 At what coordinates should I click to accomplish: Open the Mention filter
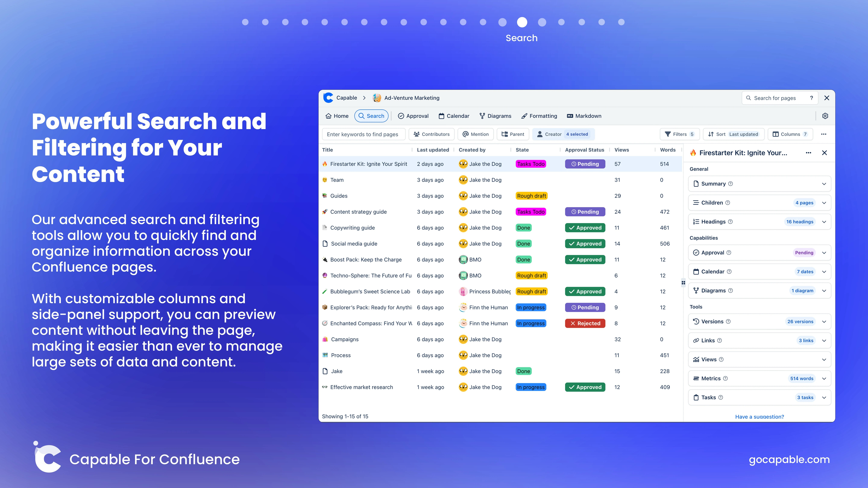476,134
